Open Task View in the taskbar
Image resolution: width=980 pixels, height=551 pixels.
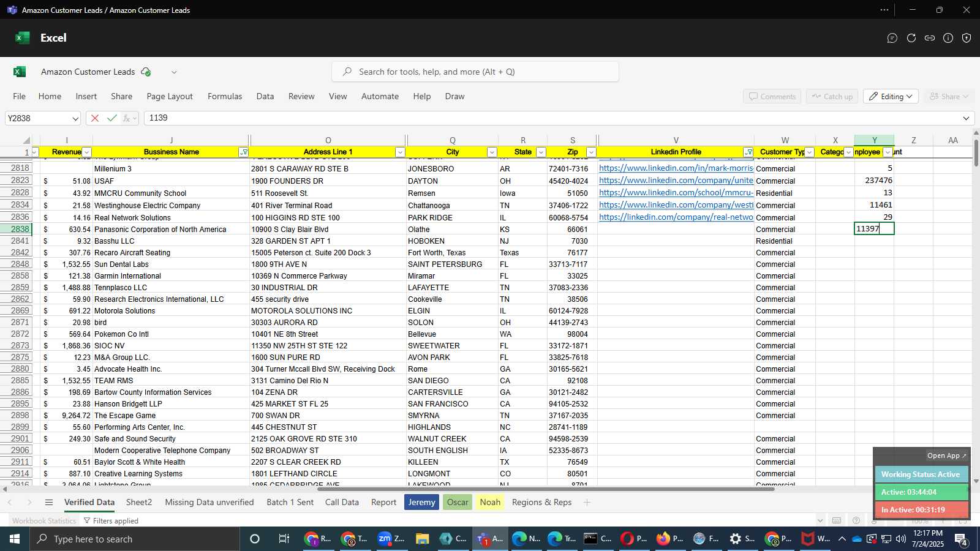[x=284, y=539]
